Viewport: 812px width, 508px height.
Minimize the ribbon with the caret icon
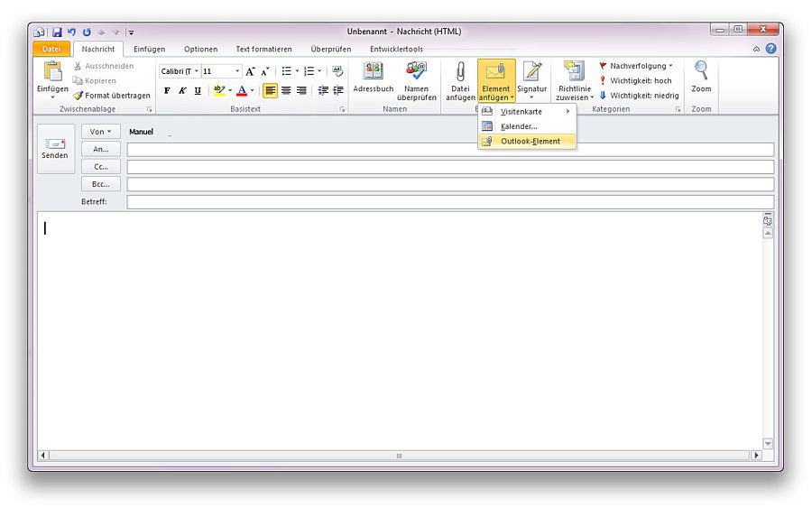tap(757, 50)
